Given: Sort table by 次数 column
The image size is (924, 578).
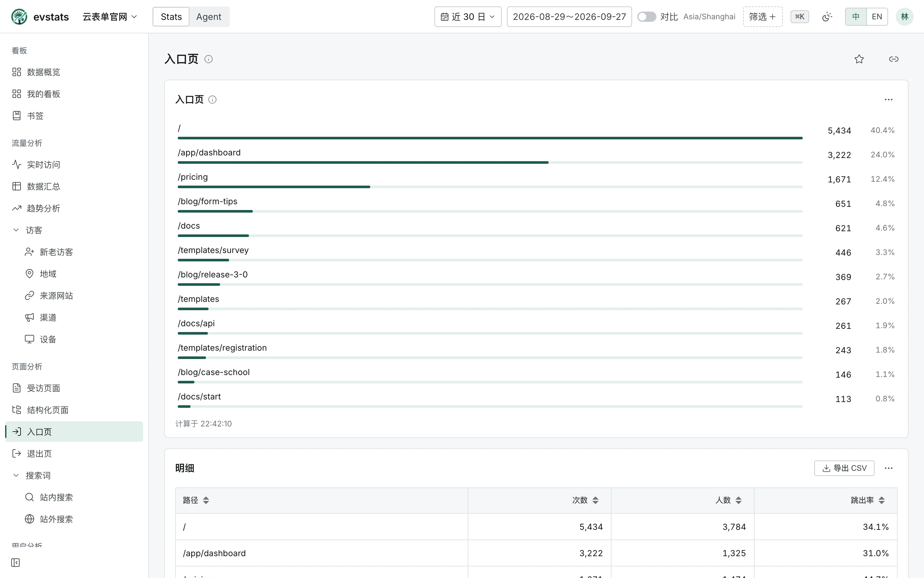Looking at the screenshot, I should pos(596,500).
